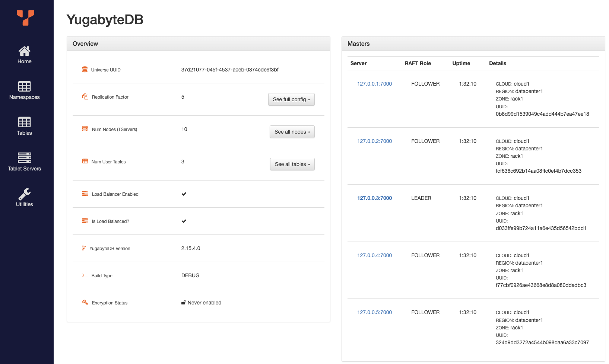The width and height of the screenshot is (609, 364).
Task: Open the Home sidebar icon
Action: (x=25, y=51)
